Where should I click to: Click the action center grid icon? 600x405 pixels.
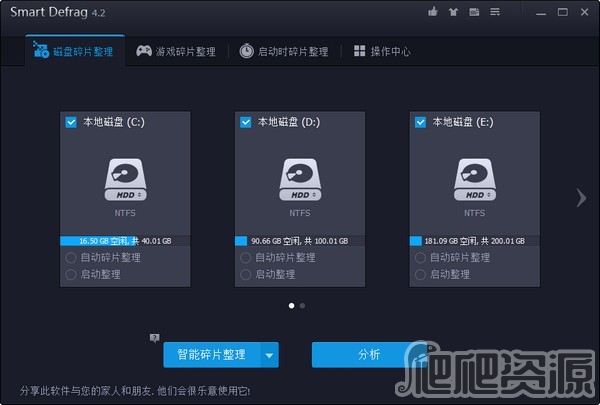click(359, 51)
